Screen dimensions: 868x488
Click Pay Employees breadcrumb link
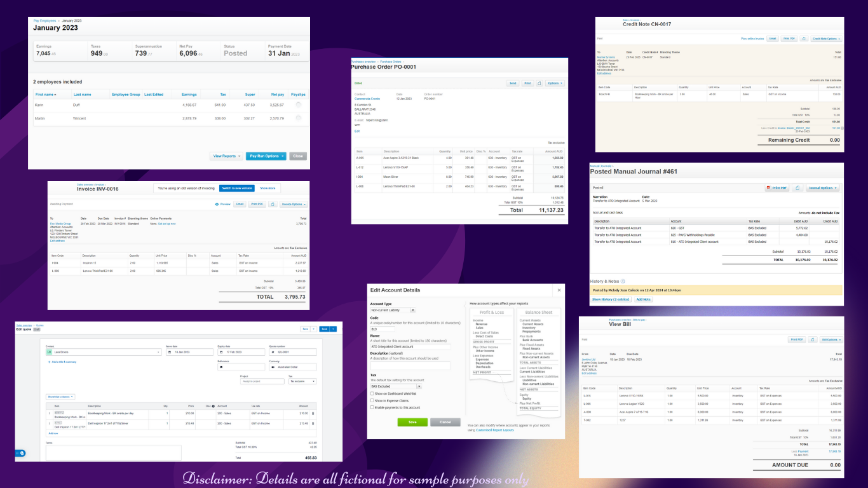click(x=46, y=21)
